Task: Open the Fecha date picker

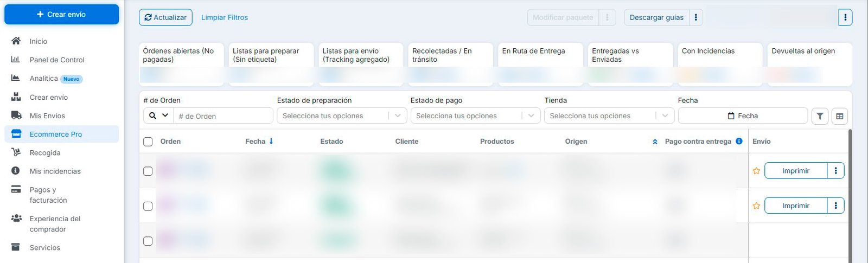Action: 743,116
